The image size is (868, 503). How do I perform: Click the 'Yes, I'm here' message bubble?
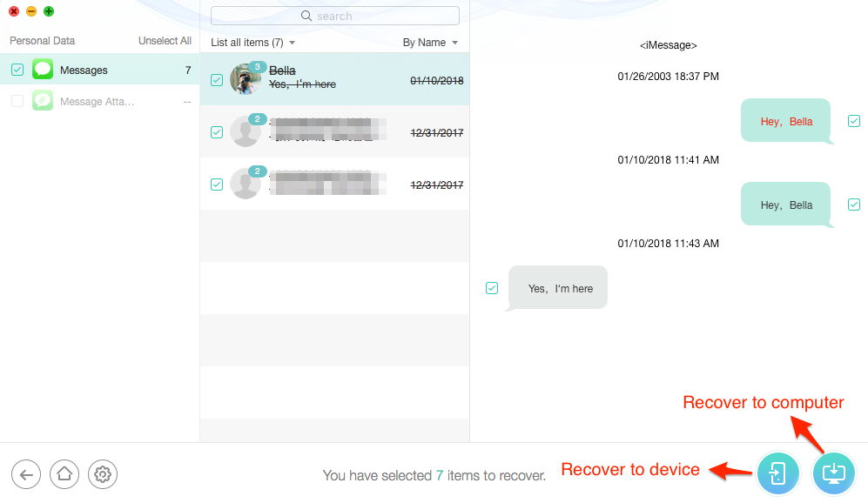coord(558,288)
